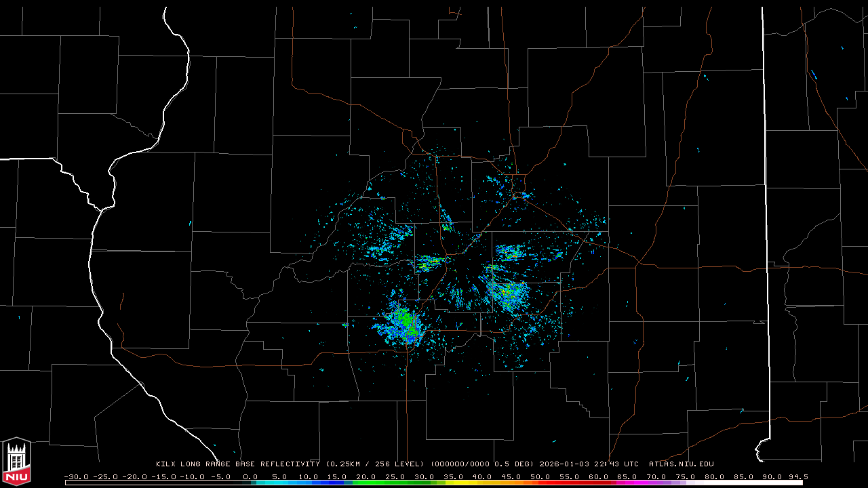Click the "256 LEVEL" caption text
The width and height of the screenshot is (868, 488).
(x=398, y=464)
